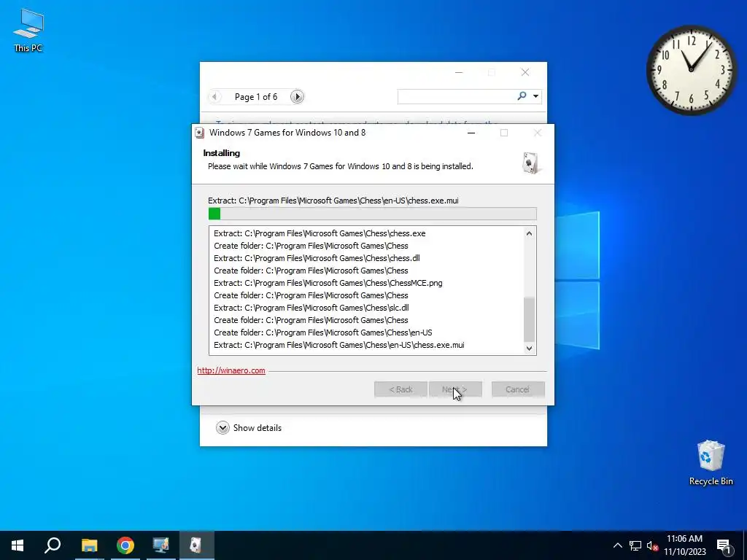Screen dimensions: 747x560
Task: Click the Back button in installer
Action: click(400, 389)
